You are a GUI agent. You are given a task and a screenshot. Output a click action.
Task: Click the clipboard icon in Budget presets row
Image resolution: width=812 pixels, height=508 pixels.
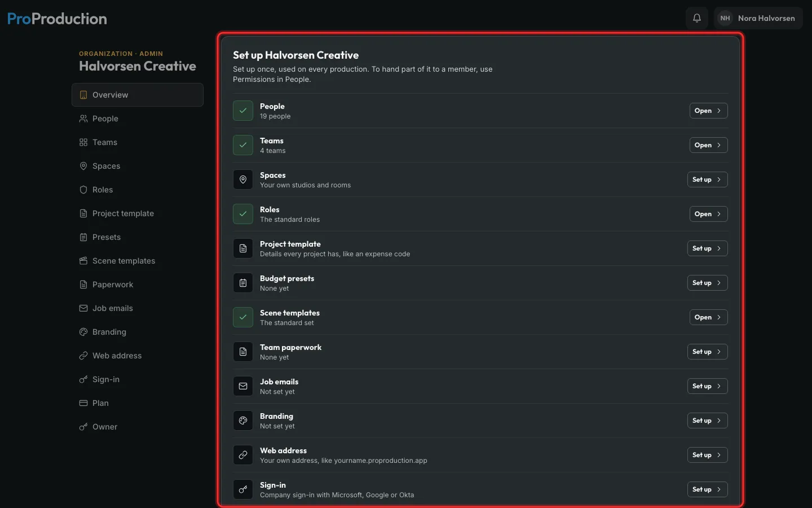pyautogui.click(x=243, y=283)
